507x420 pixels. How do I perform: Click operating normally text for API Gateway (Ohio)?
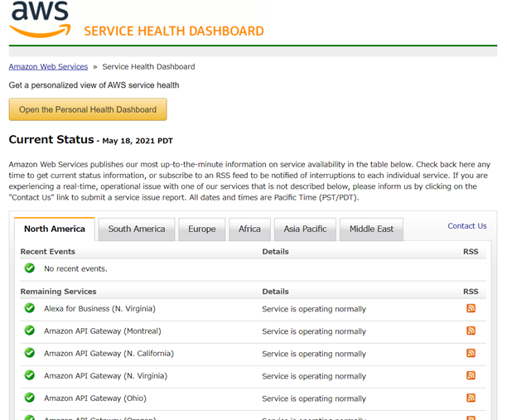click(314, 398)
